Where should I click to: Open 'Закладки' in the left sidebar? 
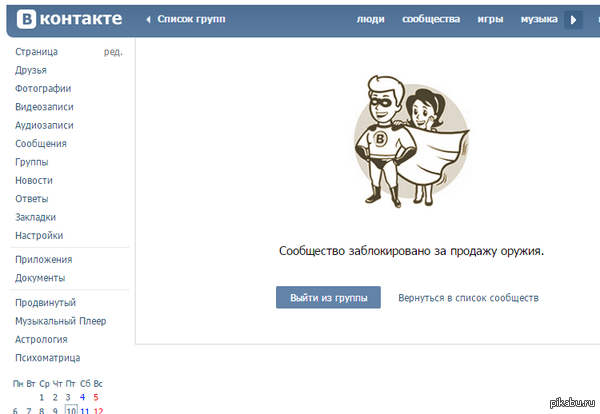(36, 217)
